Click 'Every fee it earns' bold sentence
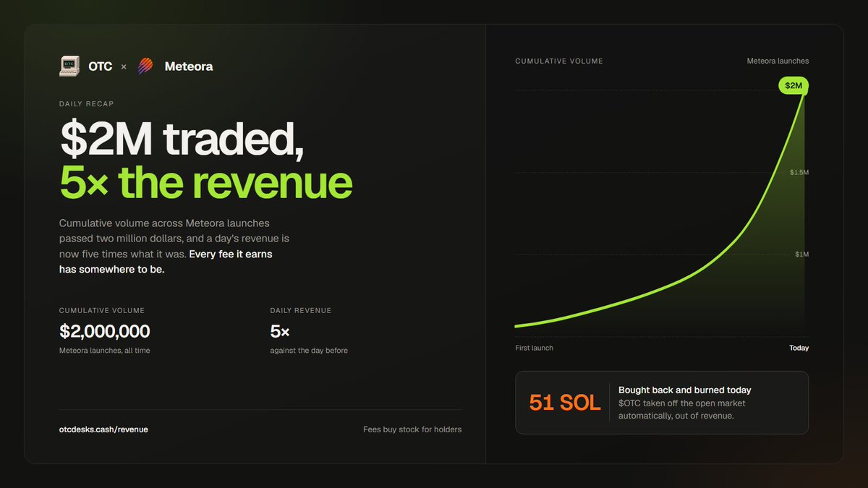This screenshot has height=488, width=868. pos(231,254)
